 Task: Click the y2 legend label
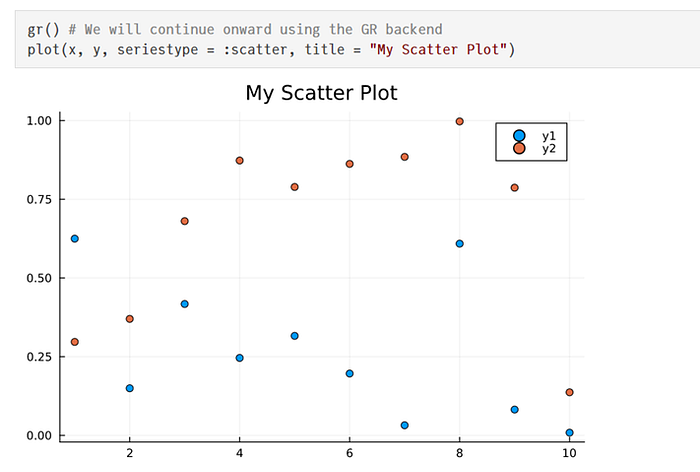click(549, 148)
